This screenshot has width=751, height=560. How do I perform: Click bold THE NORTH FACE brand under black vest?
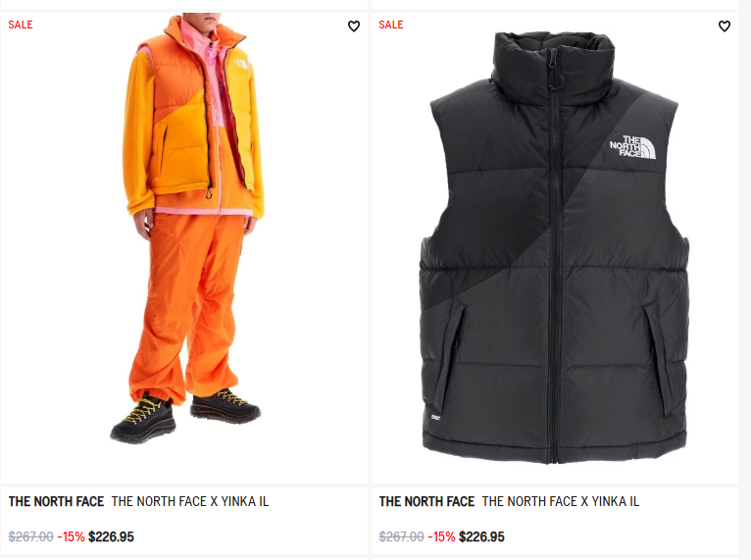[426, 501]
